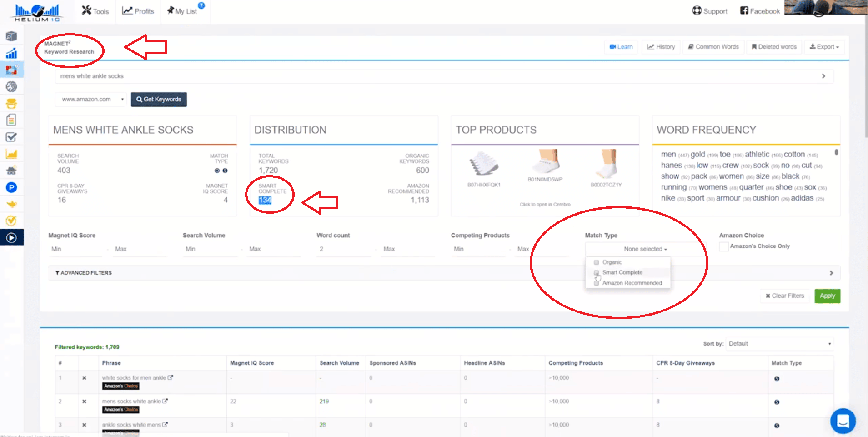Click the chevron right of Advanced Filters bar
Viewport: 868px width, 437px height.
click(x=831, y=273)
